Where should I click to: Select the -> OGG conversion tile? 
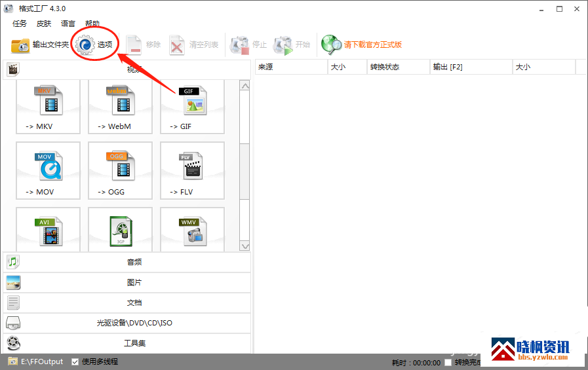120,170
